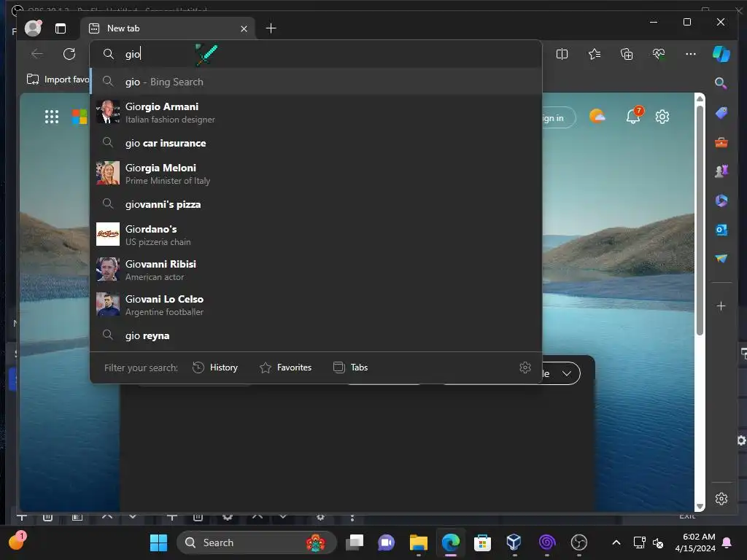Show hidden system tray icons

[616, 542]
